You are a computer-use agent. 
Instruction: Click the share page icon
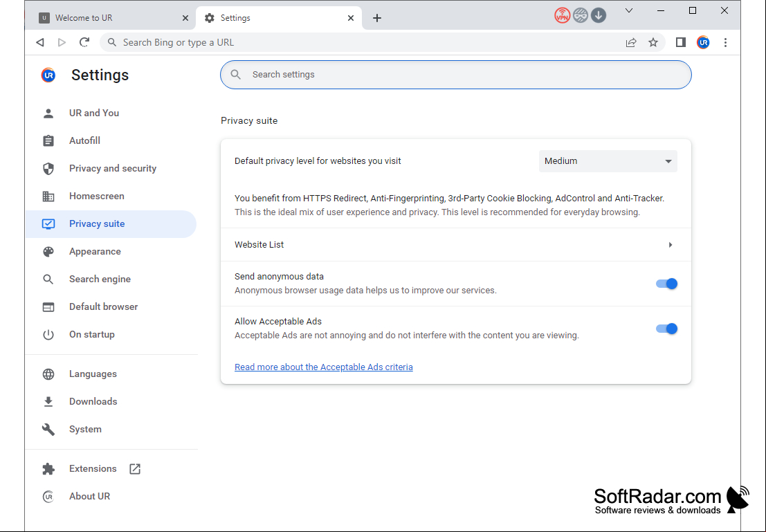631,42
